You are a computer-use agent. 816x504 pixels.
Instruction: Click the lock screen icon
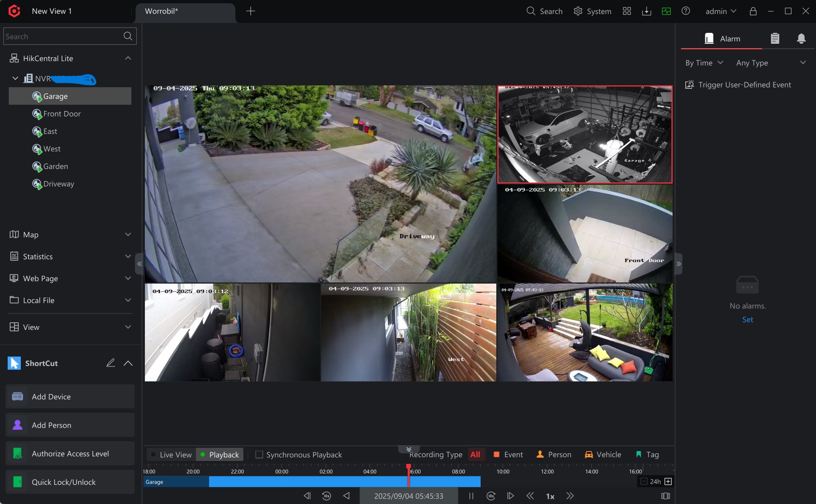click(753, 11)
